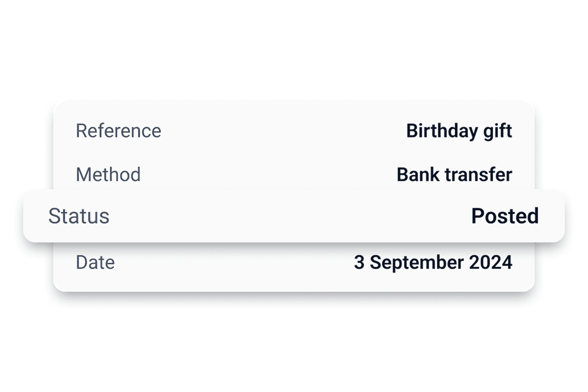
Task: Click empty space between Method and Bank transfer
Action: 267,174
